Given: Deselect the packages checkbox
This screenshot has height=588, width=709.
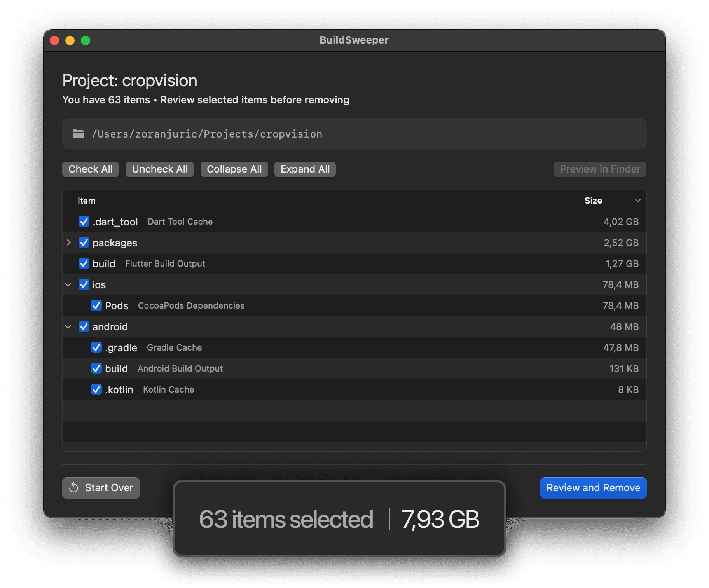Looking at the screenshot, I should [84, 243].
